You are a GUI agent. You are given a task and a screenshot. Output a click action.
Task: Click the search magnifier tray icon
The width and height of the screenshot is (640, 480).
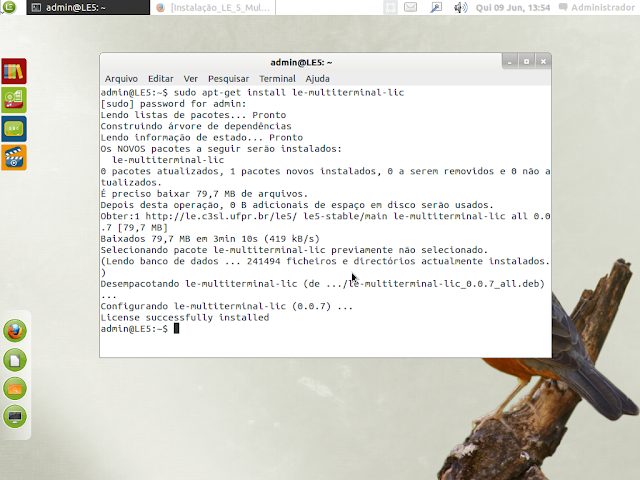pyautogui.click(x=436, y=7)
